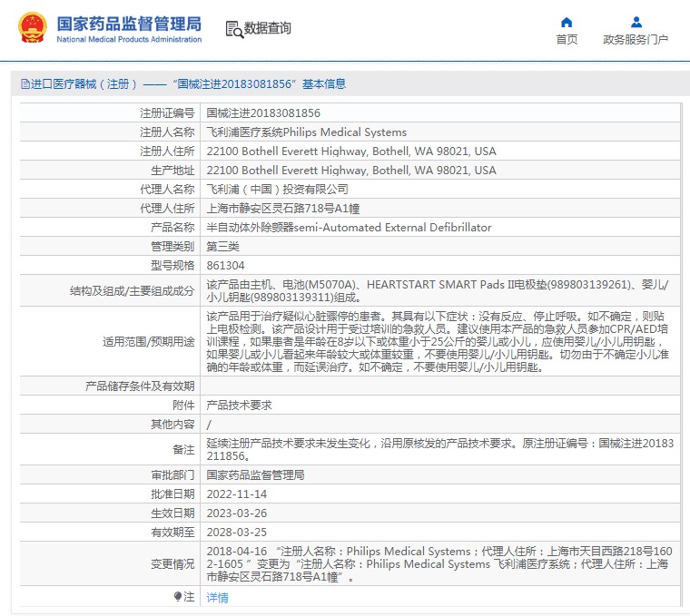
Task: Click the 飞利浦（中国）投资有限公司 agent name
Action: [277, 190]
